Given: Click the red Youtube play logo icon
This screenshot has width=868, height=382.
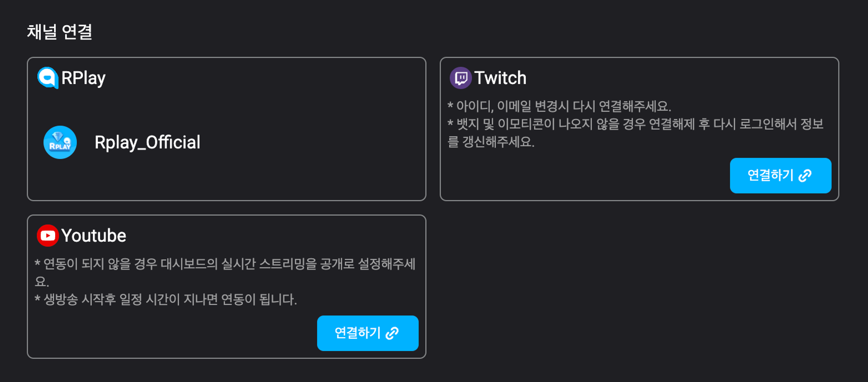Looking at the screenshot, I should click(x=48, y=236).
